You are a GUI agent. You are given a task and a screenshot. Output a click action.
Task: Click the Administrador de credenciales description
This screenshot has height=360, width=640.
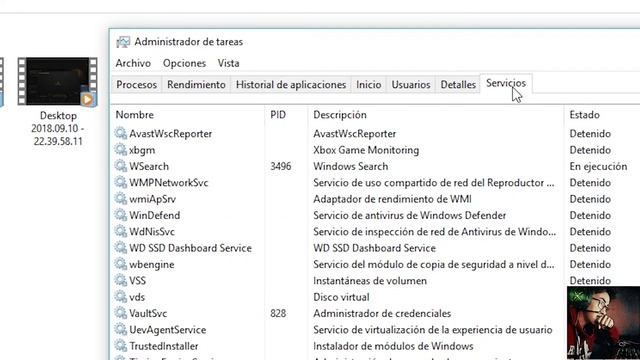tap(382, 313)
